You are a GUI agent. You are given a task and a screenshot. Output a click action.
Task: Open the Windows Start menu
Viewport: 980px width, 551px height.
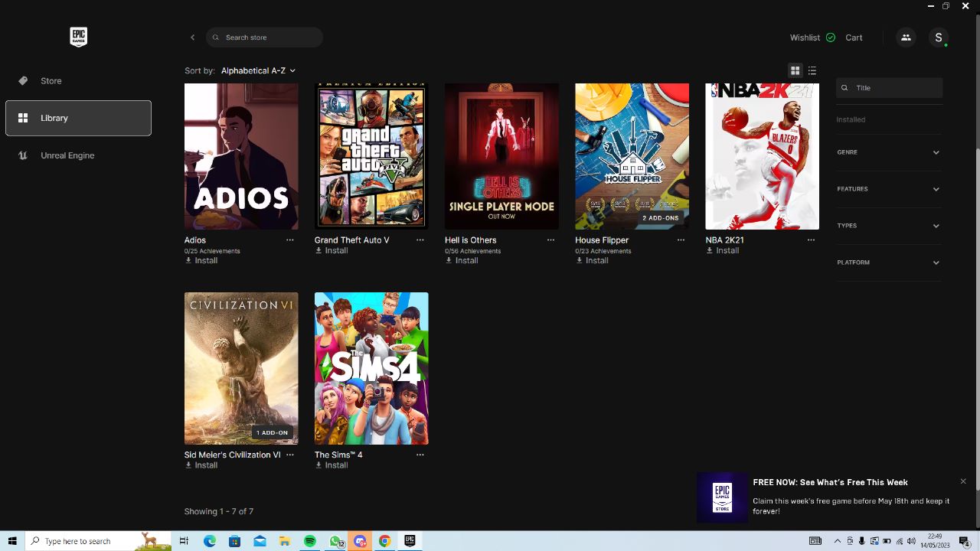point(12,541)
